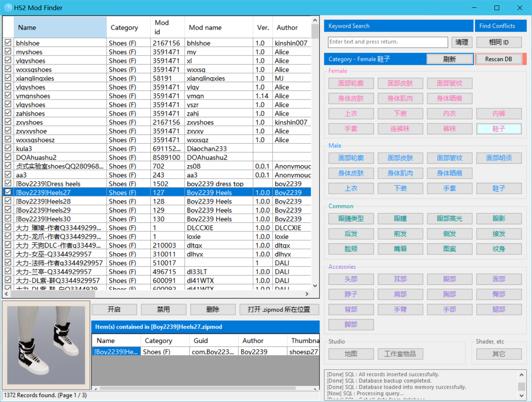Image resolution: width=532 pixels, height=402 pixels.
Task: Click the 刷新 refresh button
Action: 450,59
